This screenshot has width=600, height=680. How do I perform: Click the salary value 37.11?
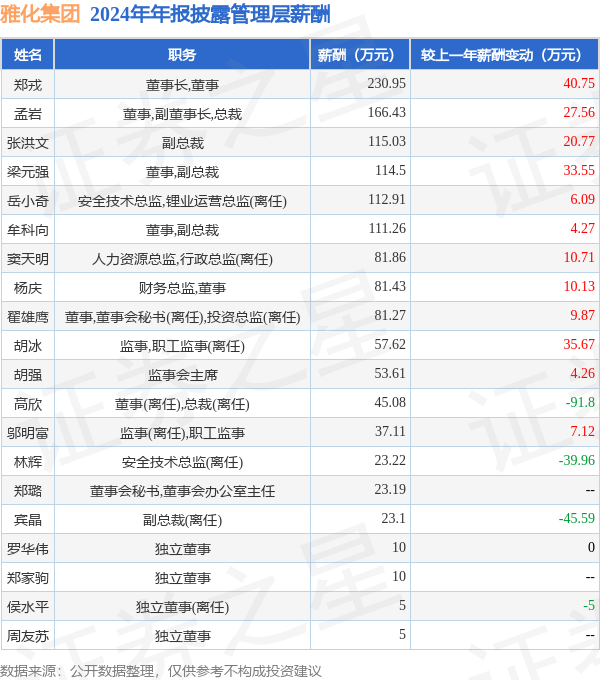coord(390,432)
